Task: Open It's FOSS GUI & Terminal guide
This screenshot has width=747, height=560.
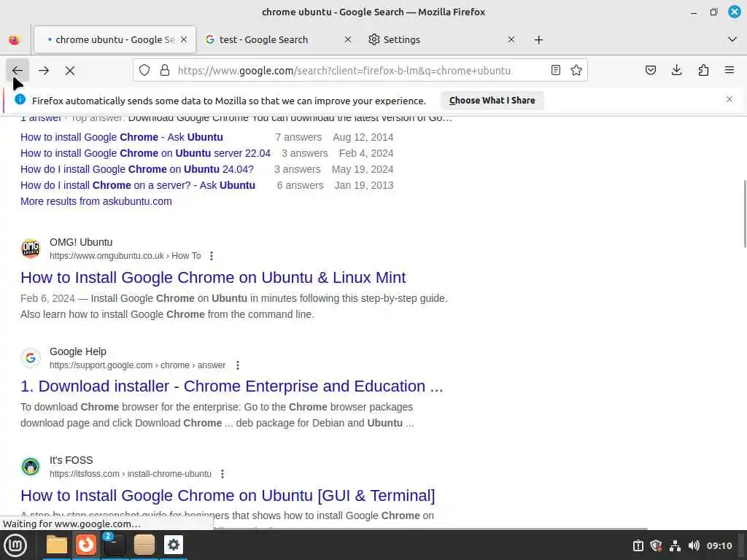Action: pos(228,495)
